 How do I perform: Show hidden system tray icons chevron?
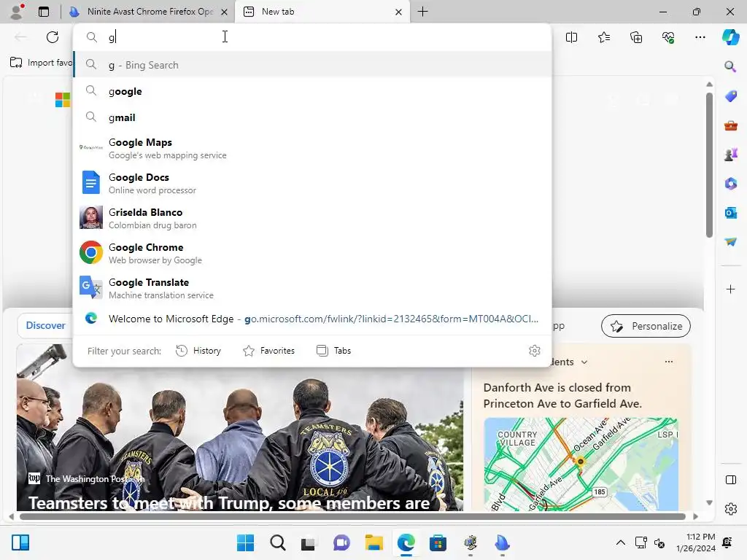coord(620,542)
